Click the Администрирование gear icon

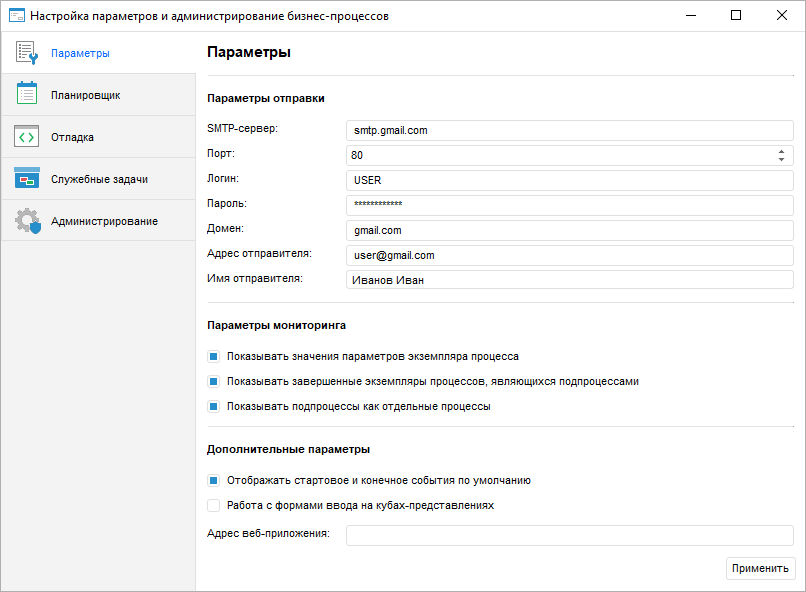click(x=27, y=221)
